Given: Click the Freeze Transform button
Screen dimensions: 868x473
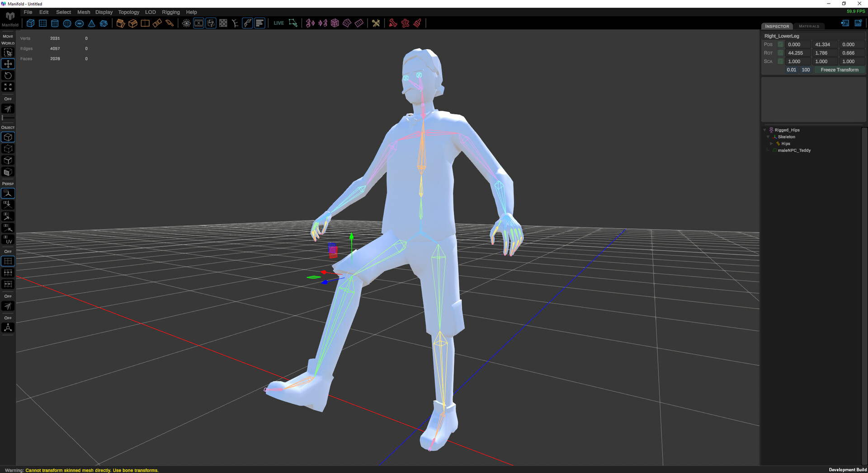Looking at the screenshot, I should [839, 70].
